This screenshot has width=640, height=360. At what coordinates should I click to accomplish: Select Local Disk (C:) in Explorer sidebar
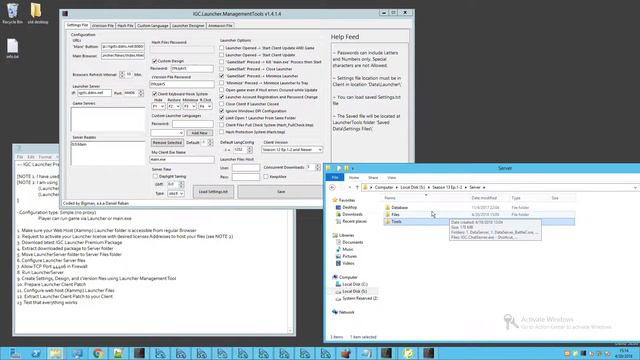click(354, 284)
